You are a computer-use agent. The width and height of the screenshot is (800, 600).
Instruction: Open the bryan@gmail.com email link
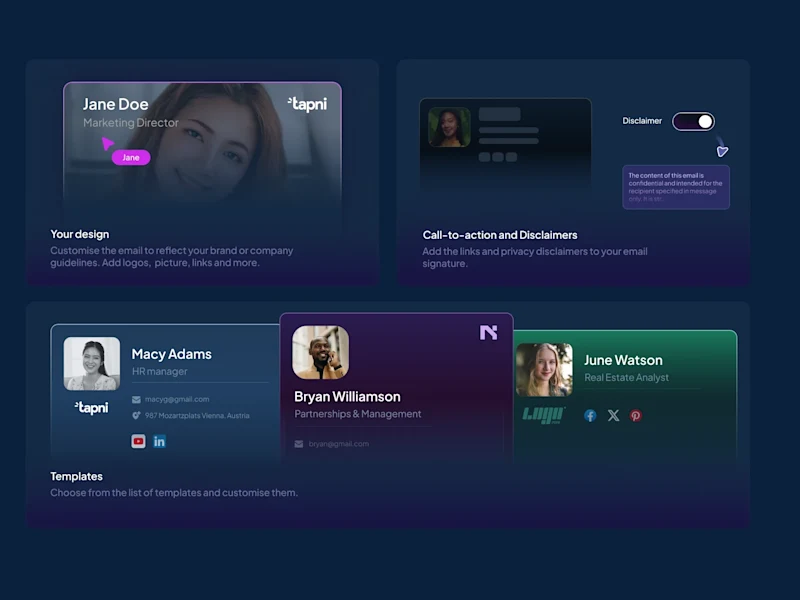tap(339, 444)
